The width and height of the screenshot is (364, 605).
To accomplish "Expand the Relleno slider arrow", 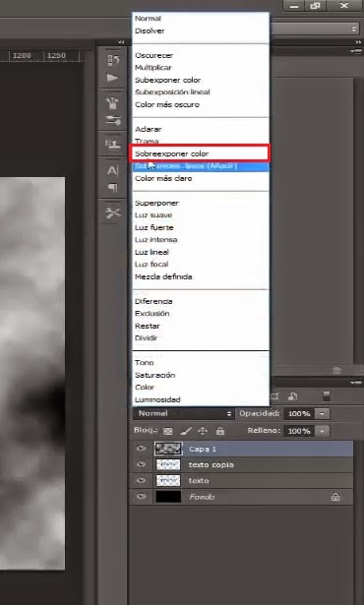I will click(323, 431).
